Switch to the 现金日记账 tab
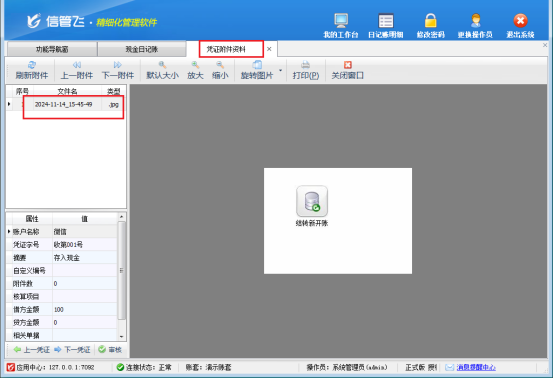The width and height of the screenshot is (553, 378). [x=142, y=49]
